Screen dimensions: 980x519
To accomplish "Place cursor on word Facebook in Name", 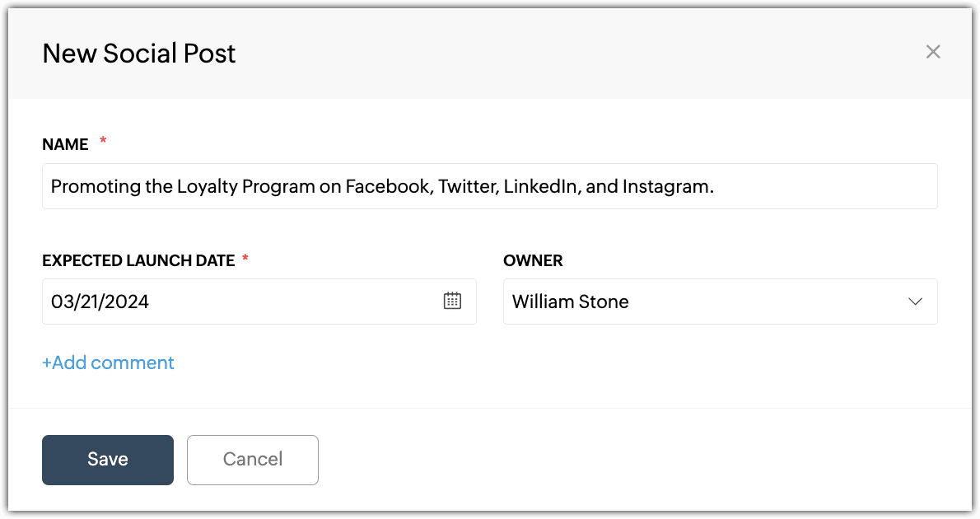I will click(388, 186).
